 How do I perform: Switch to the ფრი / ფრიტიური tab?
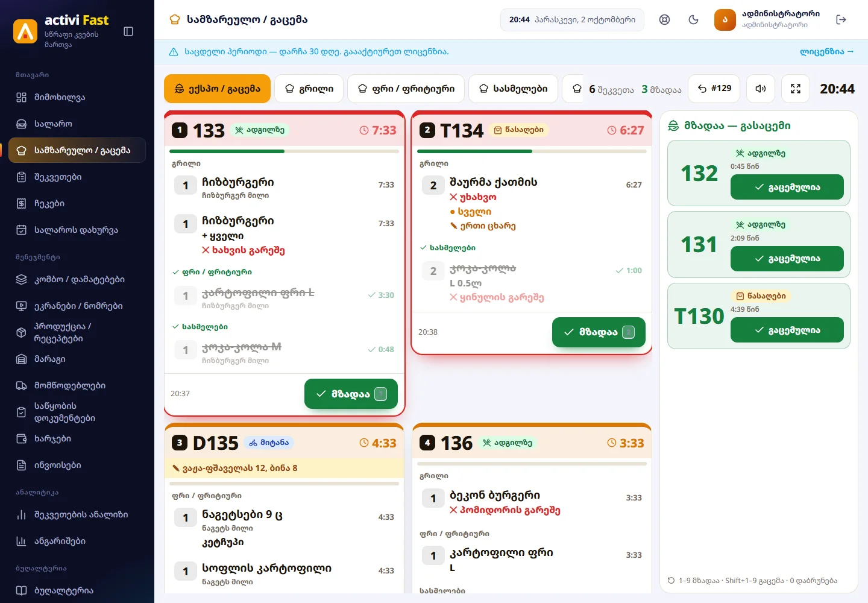point(406,89)
